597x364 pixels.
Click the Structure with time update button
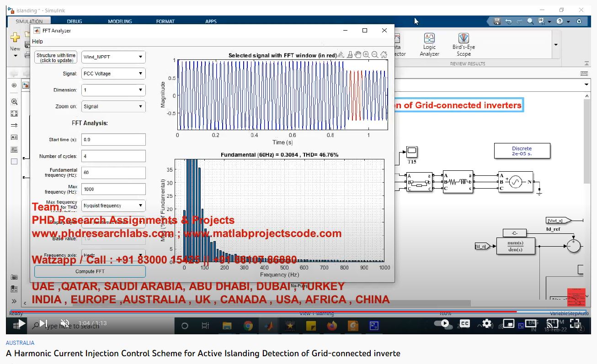point(56,58)
